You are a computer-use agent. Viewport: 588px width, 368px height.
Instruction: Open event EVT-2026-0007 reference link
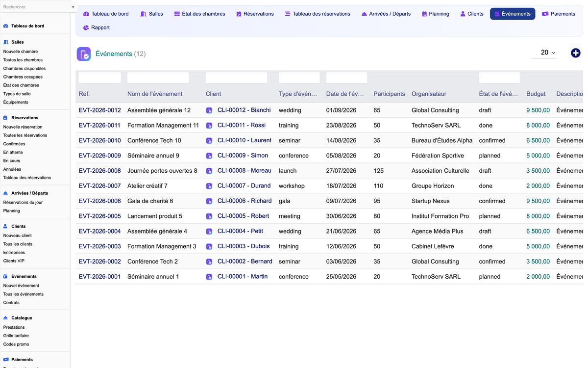[100, 186]
